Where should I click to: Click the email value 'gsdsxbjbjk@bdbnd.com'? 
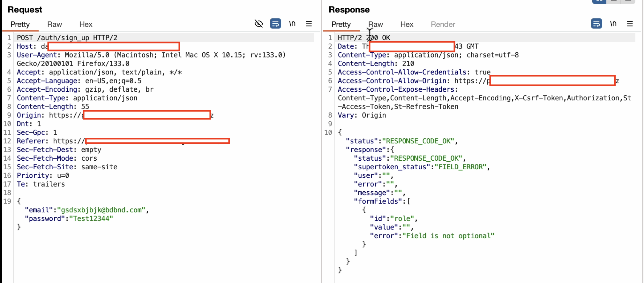[x=101, y=210]
